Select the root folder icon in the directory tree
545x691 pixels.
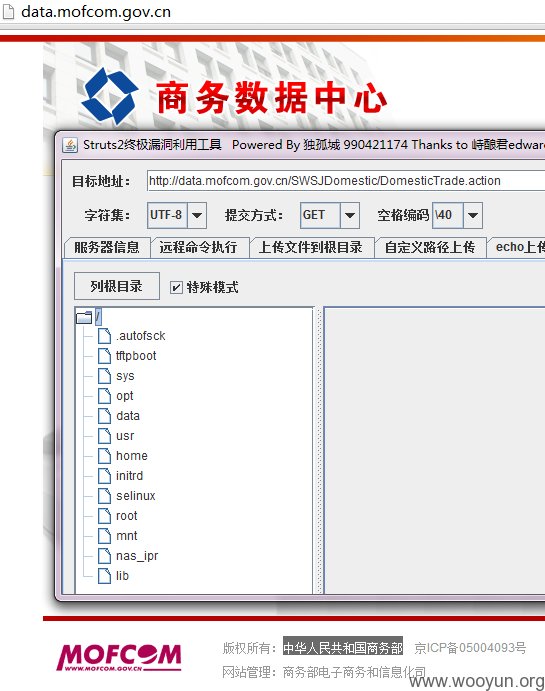84,317
